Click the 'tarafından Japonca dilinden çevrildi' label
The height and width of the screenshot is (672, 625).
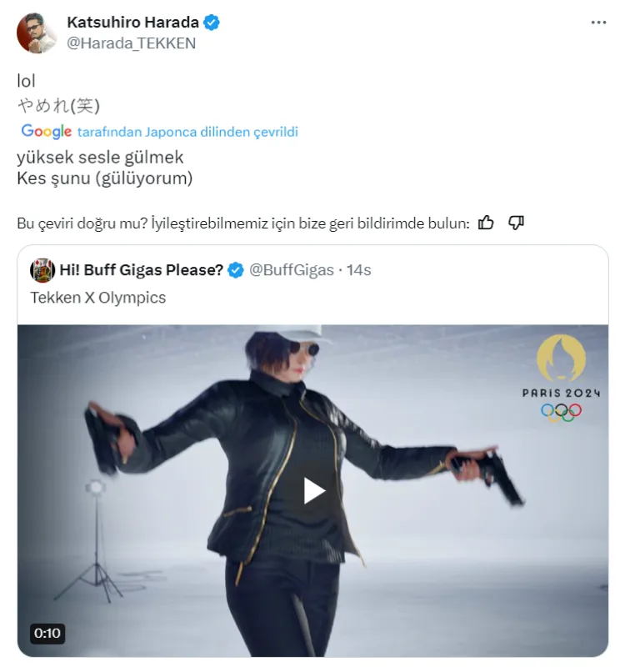click(x=187, y=132)
